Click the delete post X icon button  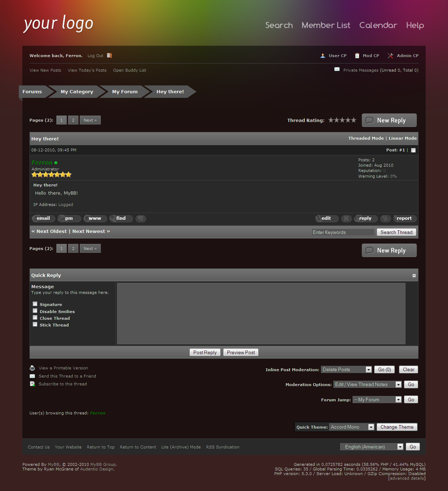point(346,218)
